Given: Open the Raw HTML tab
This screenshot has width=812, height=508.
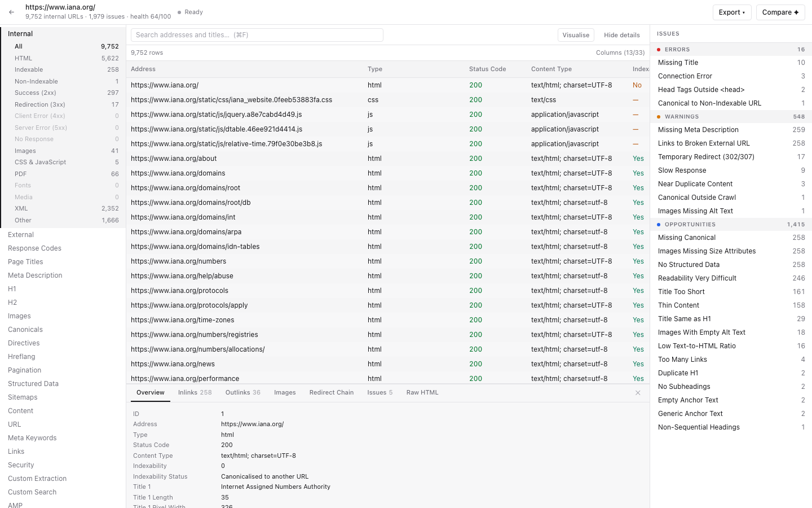Looking at the screenshot, I should pyautogui.click(x=422, y=393).
